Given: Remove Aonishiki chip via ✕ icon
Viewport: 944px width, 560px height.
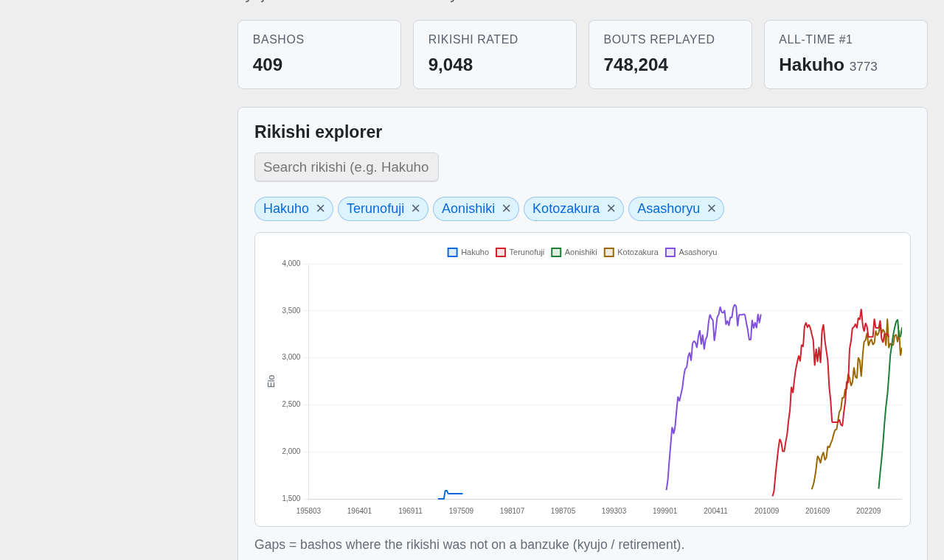Looking at the screenshot, I should click(x=507, y=209).
